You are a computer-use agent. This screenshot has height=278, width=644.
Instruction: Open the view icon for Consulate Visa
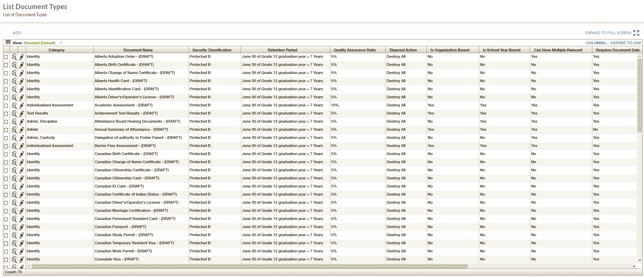coord(14,259)
